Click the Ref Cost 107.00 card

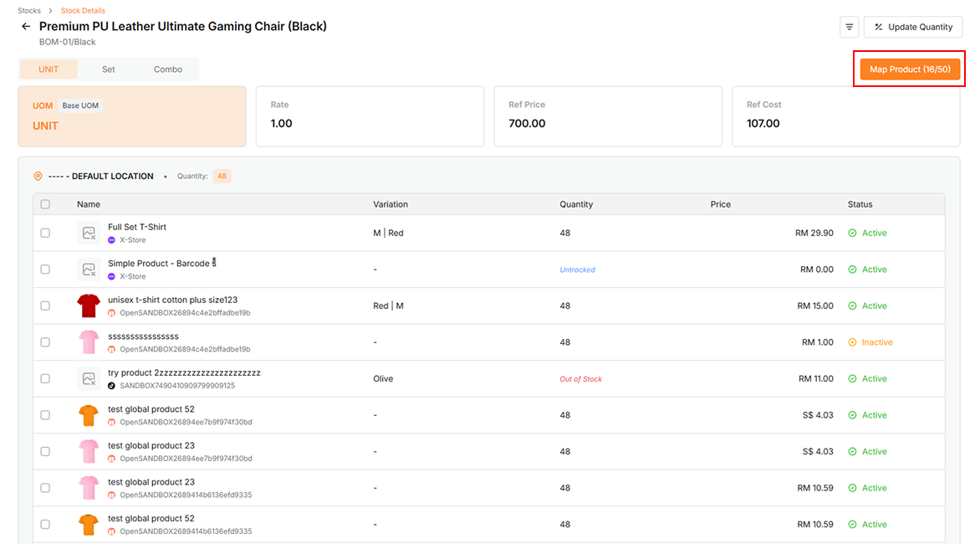tap(845, 116)
